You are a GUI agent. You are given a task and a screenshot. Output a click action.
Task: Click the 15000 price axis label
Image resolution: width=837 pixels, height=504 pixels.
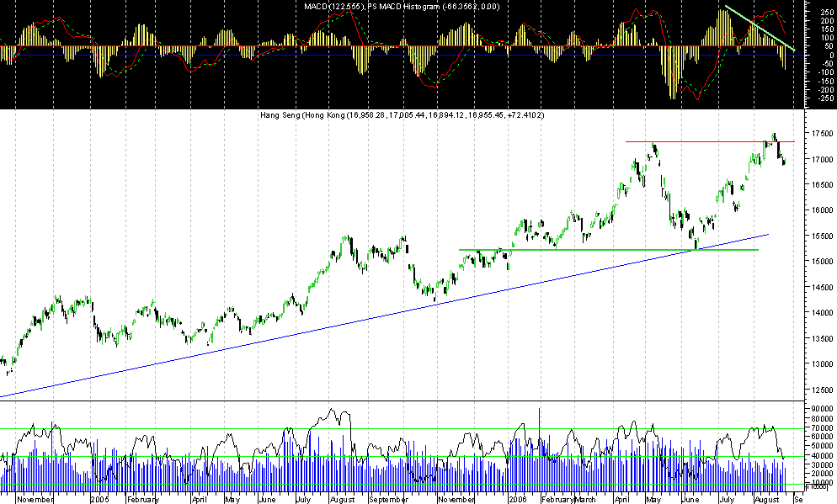pos(822,262)
